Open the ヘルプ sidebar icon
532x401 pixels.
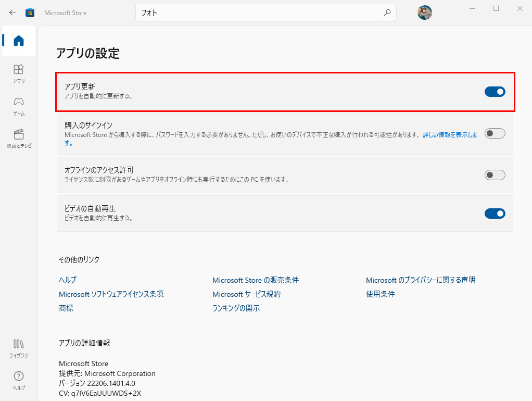(x=19, y=381)
